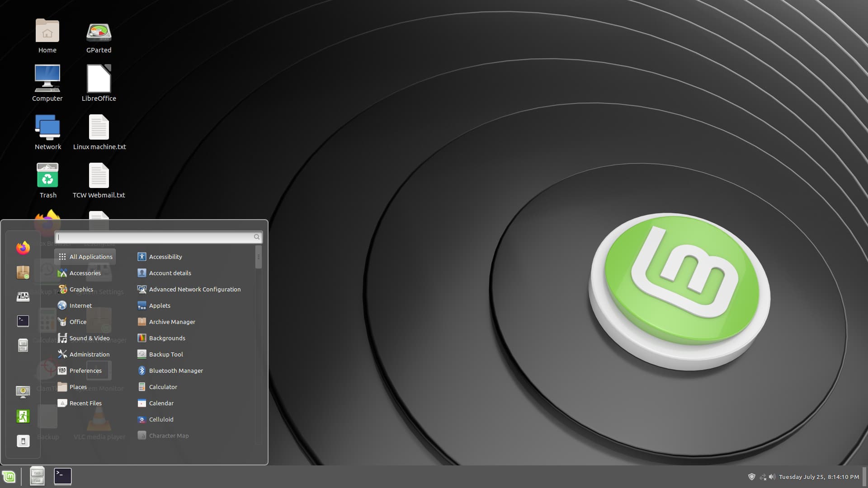The height and width of the screenshot is (488, 868).
Task: Launch Bluetooth Manager from the list
Action: 176,371
